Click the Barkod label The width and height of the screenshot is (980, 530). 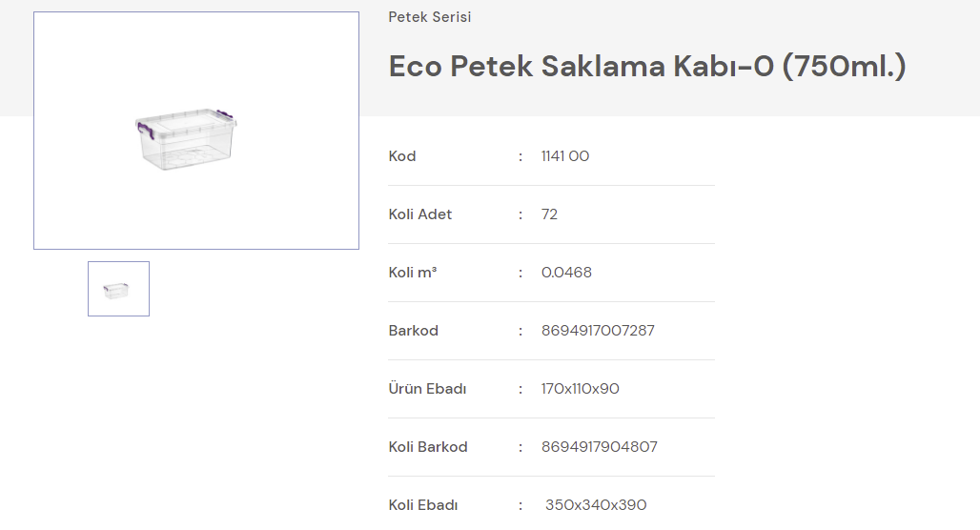coord(414,331)
